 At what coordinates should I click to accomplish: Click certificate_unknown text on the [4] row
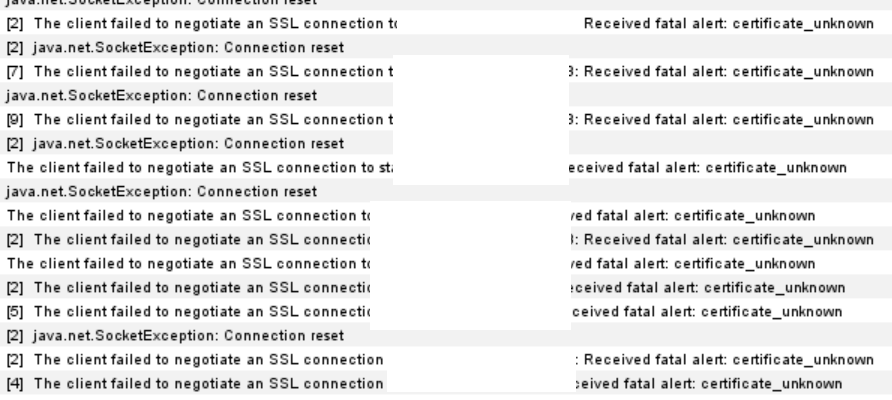(x=771, y=384)
